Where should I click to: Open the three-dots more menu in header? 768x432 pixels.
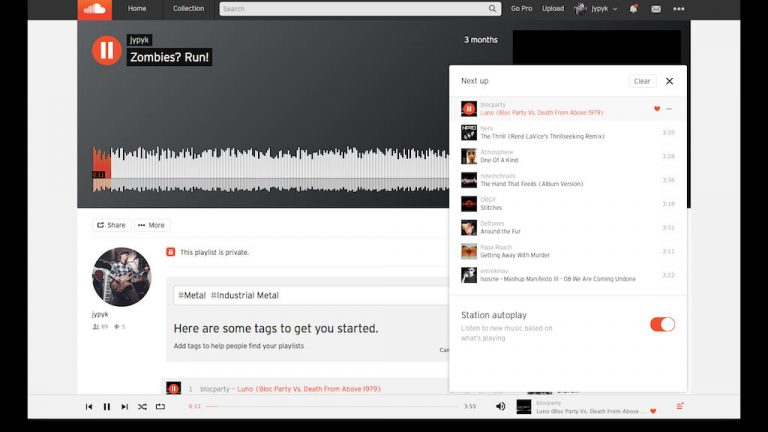678,9
